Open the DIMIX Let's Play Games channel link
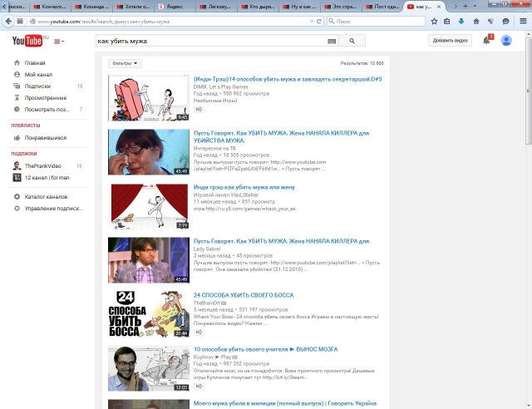The height and width of the screenshot is (409, 532). point(220,87)
